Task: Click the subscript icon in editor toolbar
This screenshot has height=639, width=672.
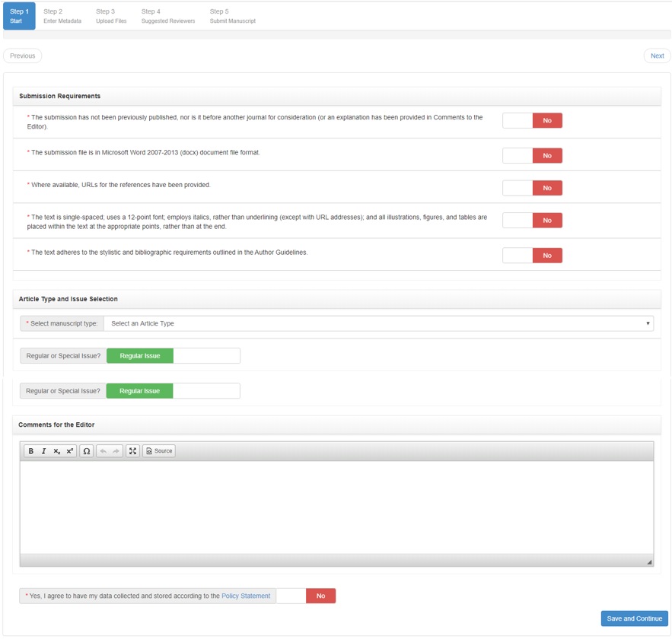Action: pos(56,451)
